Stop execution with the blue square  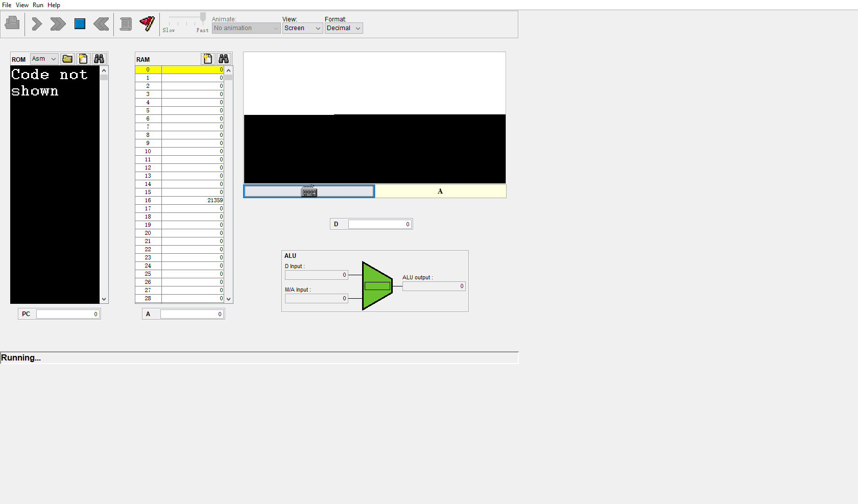click(x=80, y=24)
